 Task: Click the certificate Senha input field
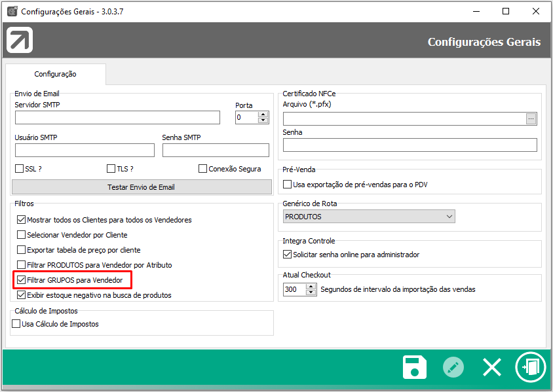click(410, 145)
